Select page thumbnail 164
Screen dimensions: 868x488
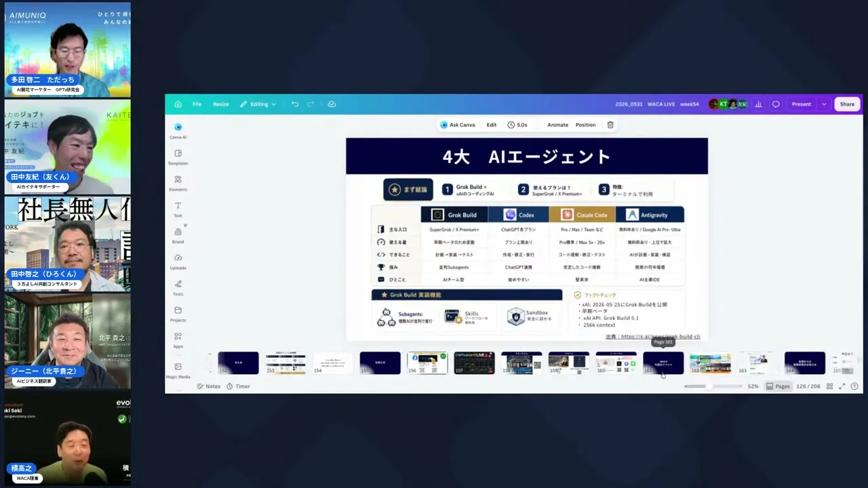805,363
